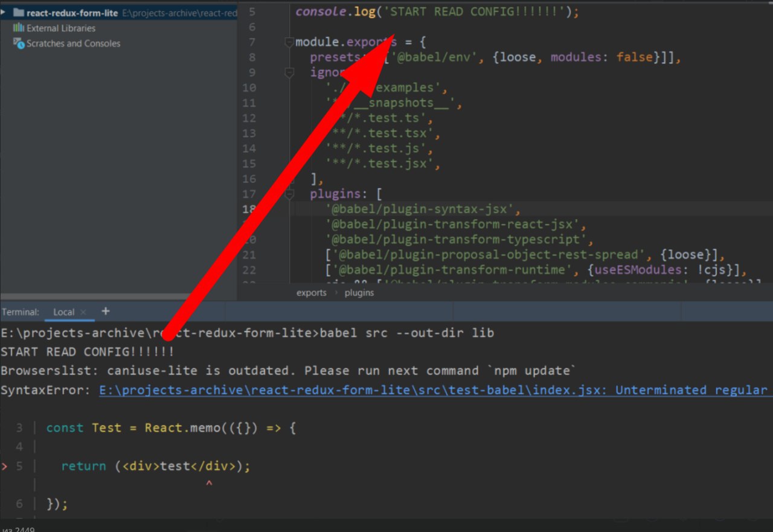
Task: Collapse the ignore array fold marker on line 9
Action: pos(289,72)
